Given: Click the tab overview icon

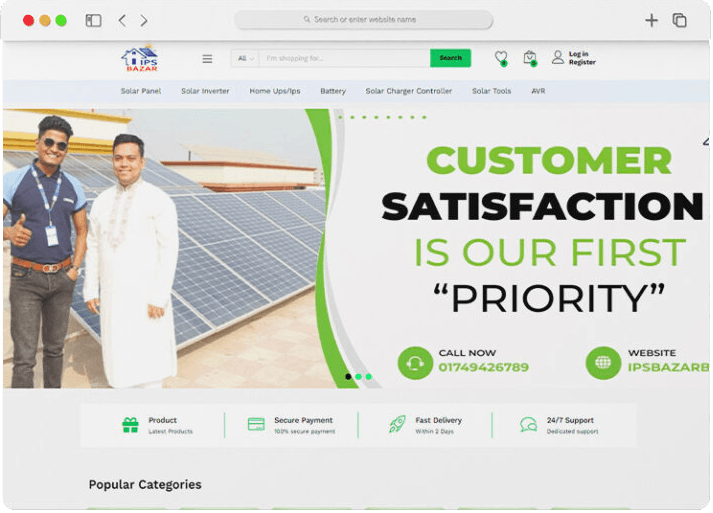Looking at the screenshot, I should point(679,20).
